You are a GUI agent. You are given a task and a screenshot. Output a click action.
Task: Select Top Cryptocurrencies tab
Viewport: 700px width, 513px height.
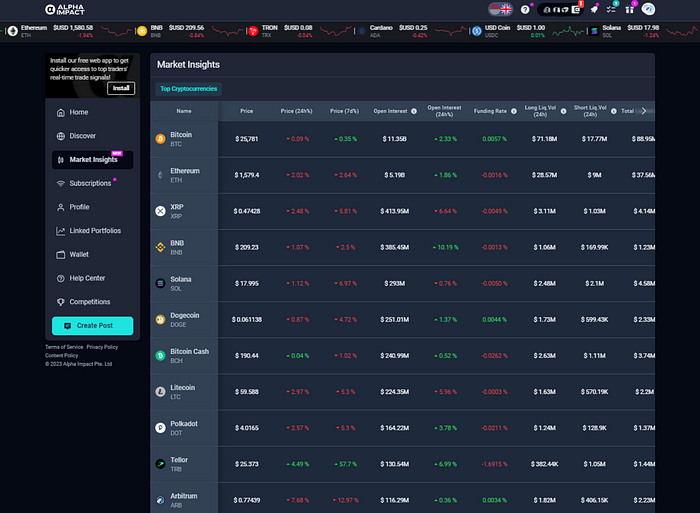pos(188,89)
